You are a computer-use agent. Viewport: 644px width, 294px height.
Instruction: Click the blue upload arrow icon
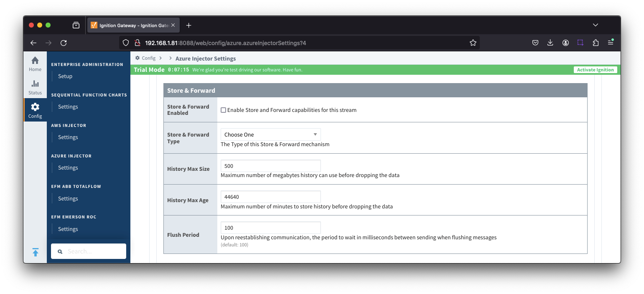tap(36, 252)
